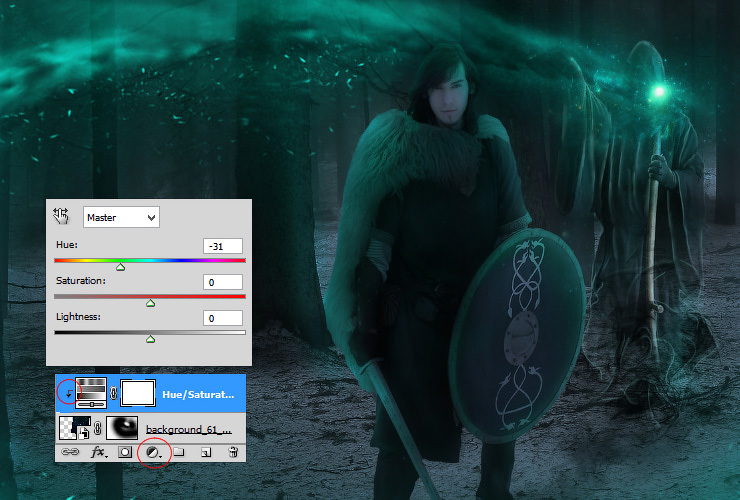Click the Delete layer trash icon
The image size is (740, 500).
pyautogui.click(x=233, y=452)
